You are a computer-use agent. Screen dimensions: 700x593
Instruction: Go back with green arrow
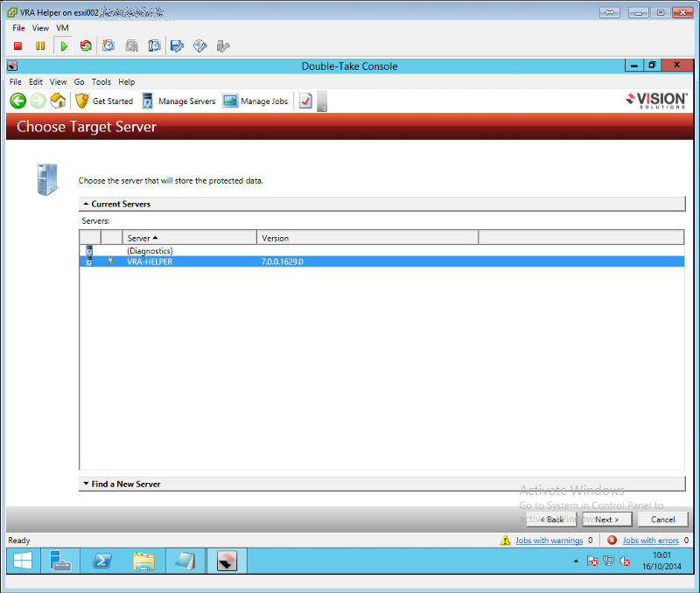point(18,101)
